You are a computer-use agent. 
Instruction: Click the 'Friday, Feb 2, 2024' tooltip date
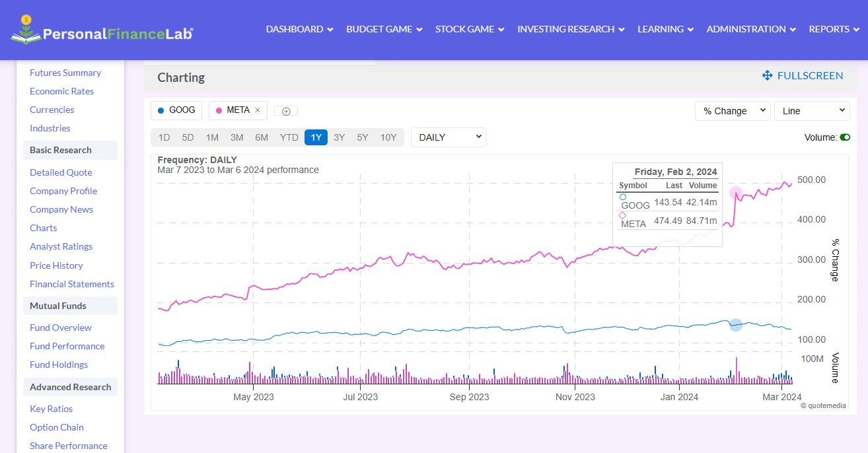coord(676,172)
